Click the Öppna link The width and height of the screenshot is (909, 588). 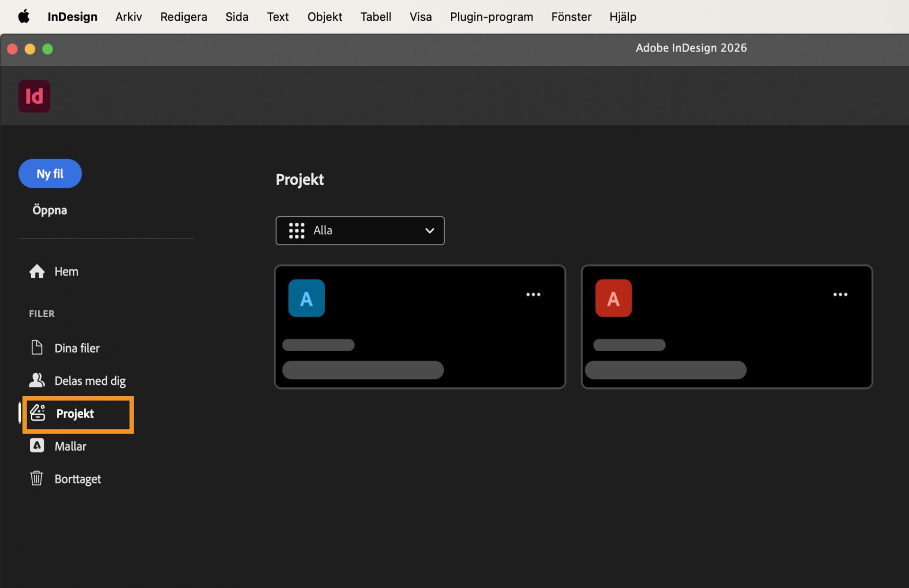pos(50,210)
